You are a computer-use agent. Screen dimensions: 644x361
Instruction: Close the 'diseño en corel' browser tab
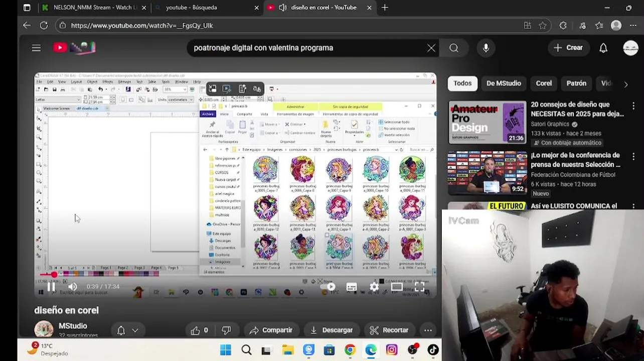[370, 8]
